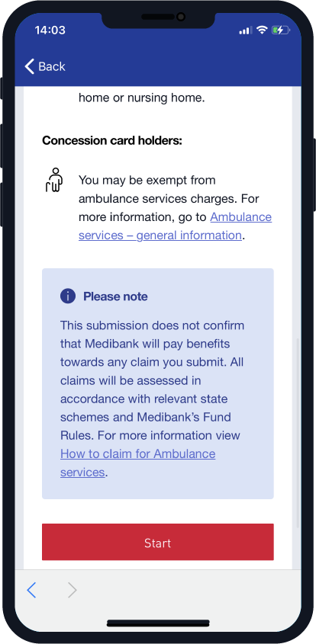Open How to claim for Ambulance services link
The width and height of the screenshot is (316, 644).
coord(138,463)
